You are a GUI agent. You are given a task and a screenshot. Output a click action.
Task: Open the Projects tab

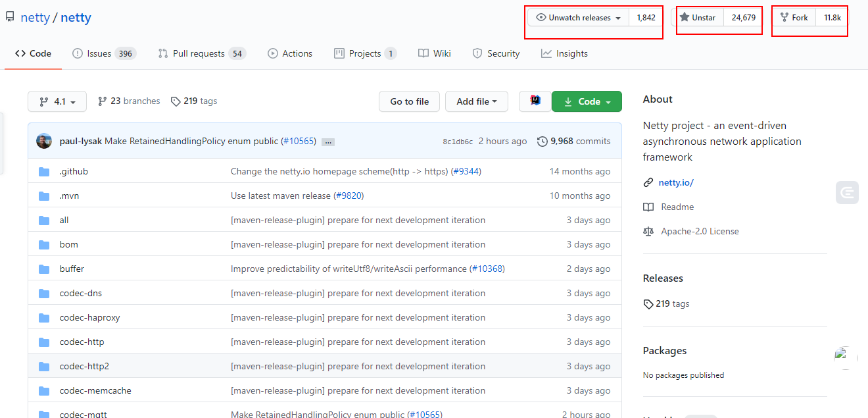tap(365, 53)
